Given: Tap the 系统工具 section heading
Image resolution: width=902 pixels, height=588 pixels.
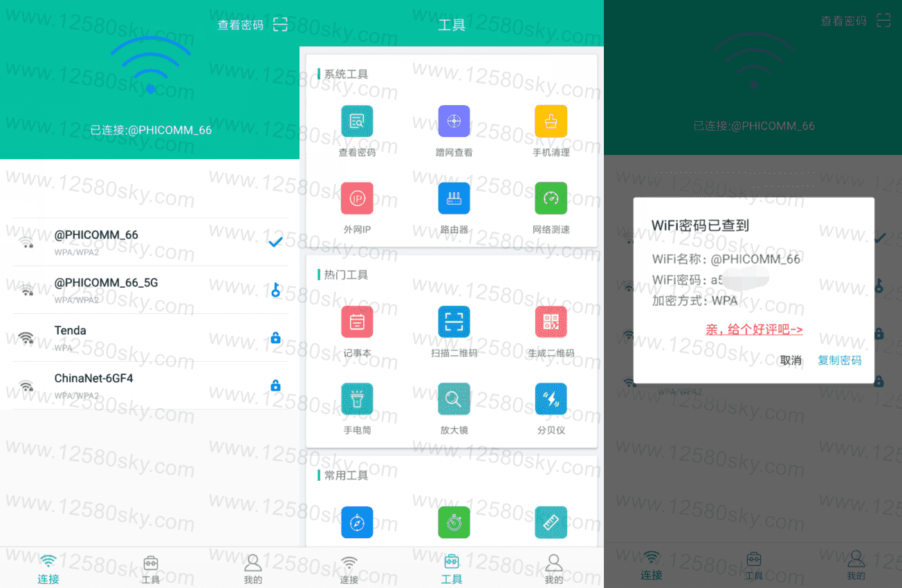Looking at the screenshot, I should pos(346,74).
